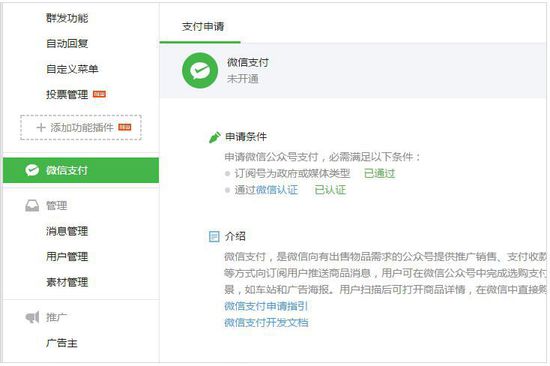The width and height of the screenshot is (550, 366).
Task: Open 用户管理
Action: [x=67, y=257]
